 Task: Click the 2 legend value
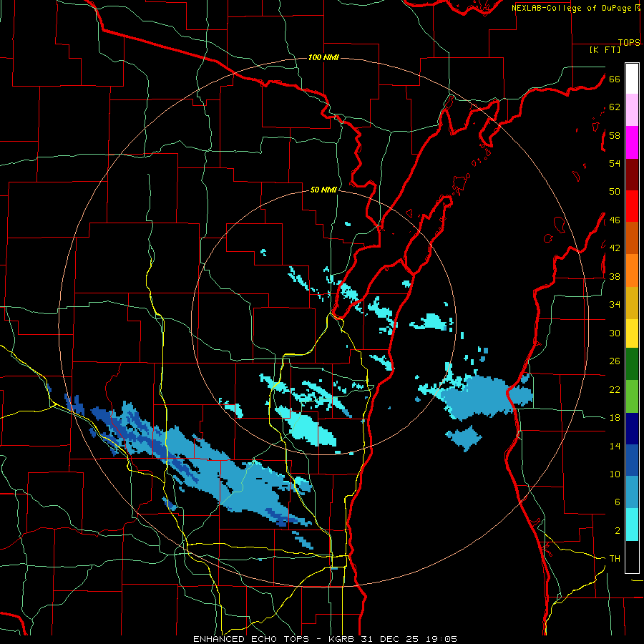pyautogui.click(x=617, y=531)
